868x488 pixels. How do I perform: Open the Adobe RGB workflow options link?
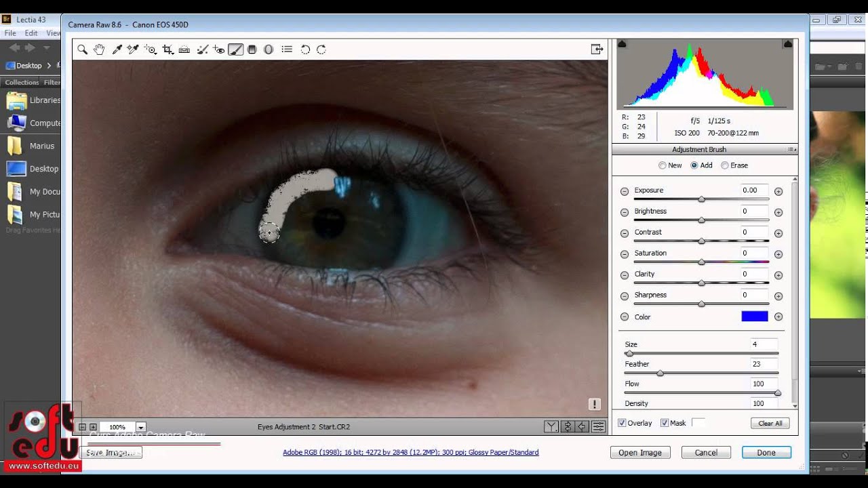coord(410,453)
